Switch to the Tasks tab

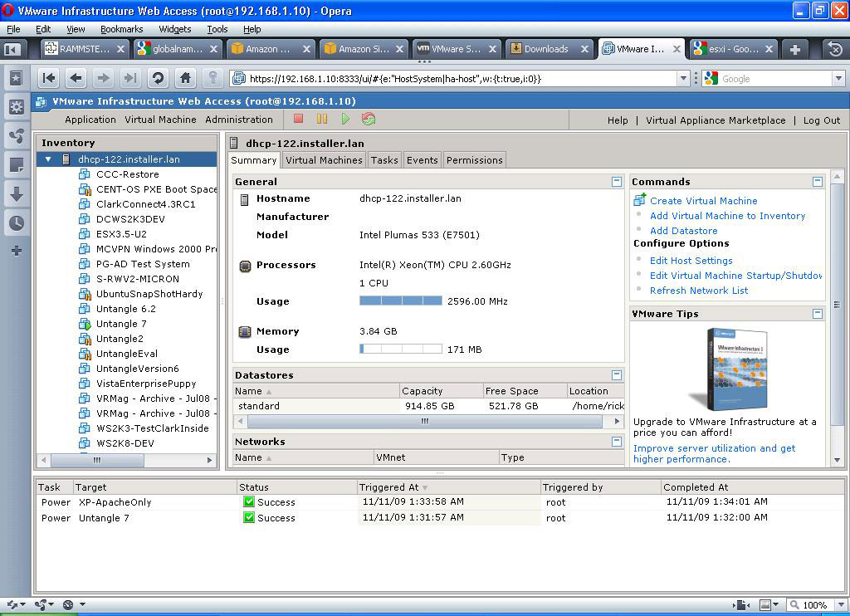coord(384,160)
